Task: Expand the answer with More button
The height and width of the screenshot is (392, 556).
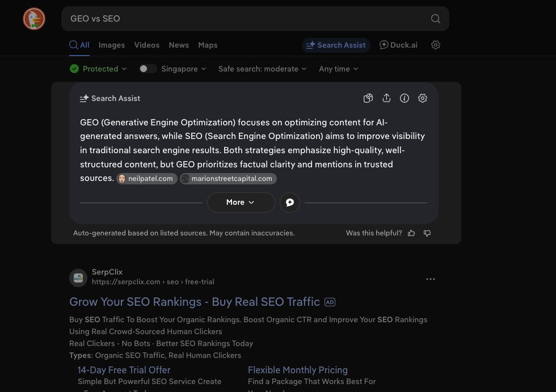Action: pyautogui.click(x=241, y=203)
